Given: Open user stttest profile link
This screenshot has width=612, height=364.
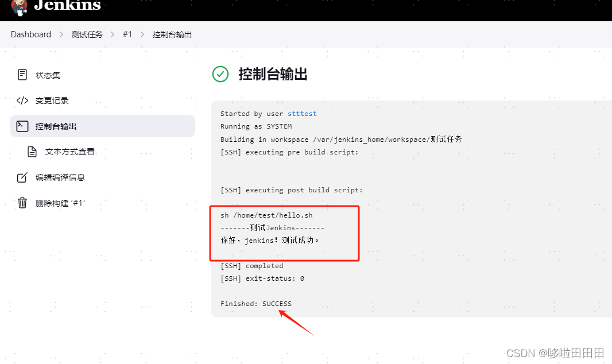Looking at the screenshot, I should (x=302, y=114).
